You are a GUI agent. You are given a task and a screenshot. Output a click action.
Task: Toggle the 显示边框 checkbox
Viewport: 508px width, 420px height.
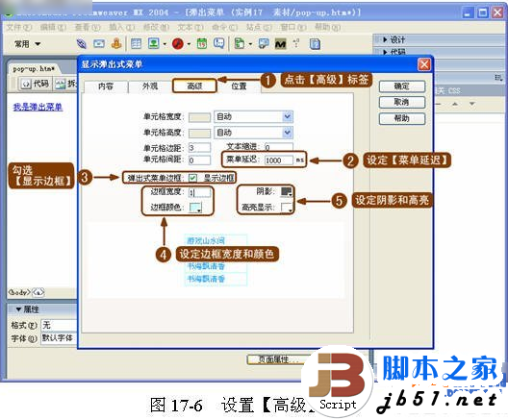tap(192, 178)
